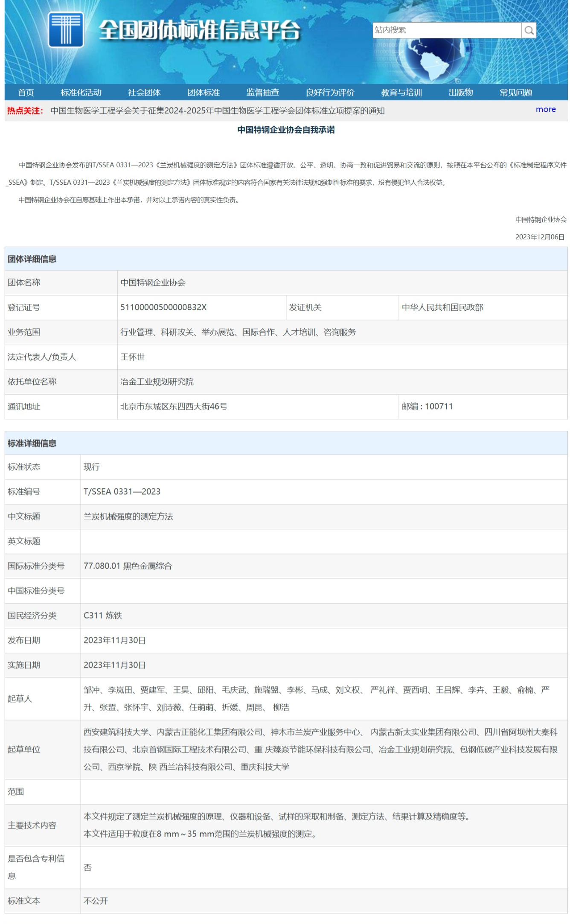Click address 北京市东城区东四西大街46号
This screenshot has width=570, height=924.
(x=174, y=407)
